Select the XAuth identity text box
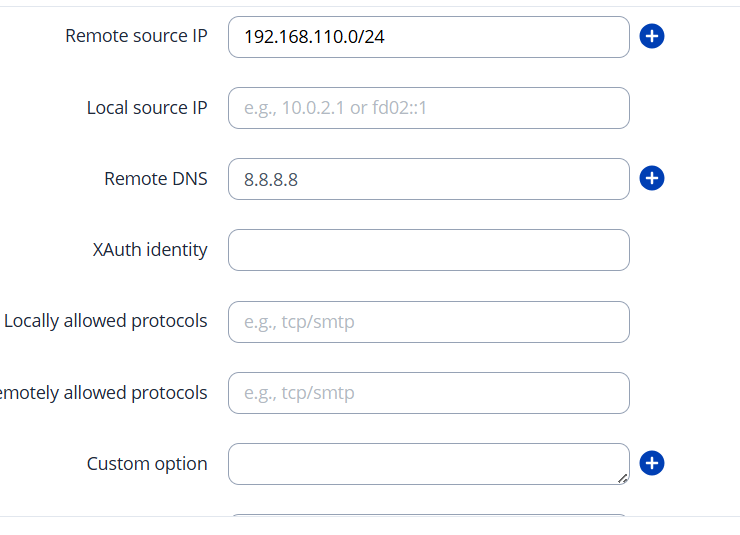 tap(428, 250)
